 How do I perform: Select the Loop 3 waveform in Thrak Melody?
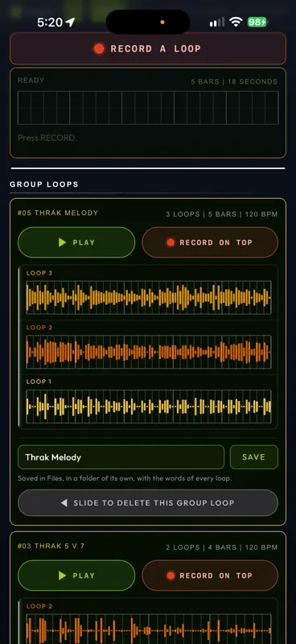(x=148, y=297)
